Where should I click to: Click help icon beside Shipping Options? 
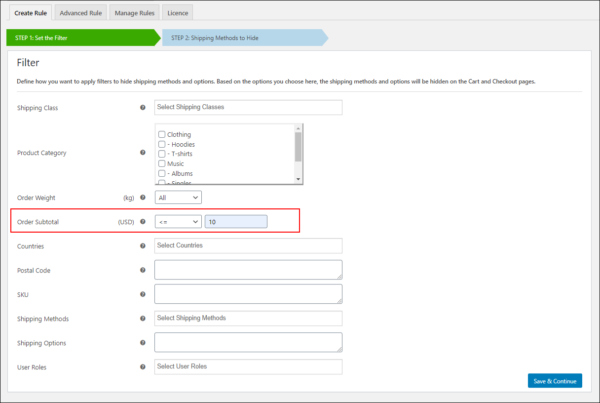coord(143,343)
